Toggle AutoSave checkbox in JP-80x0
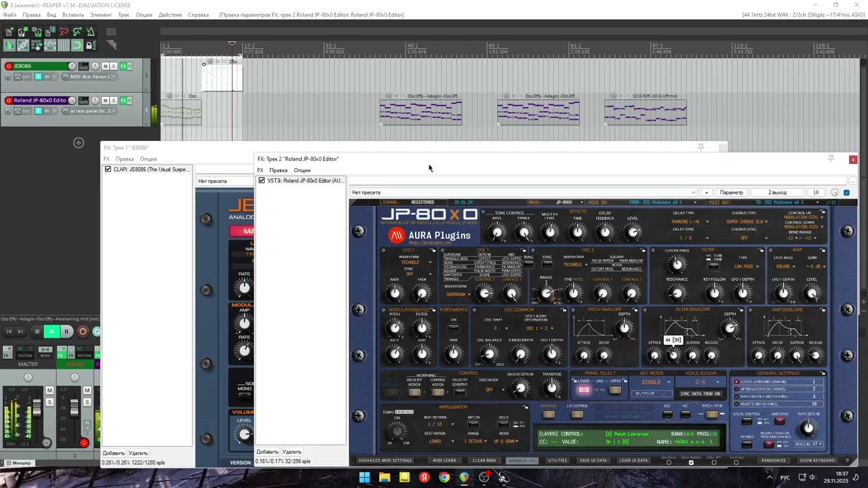Viewport: 868px width, 488px height. point(669,462)
